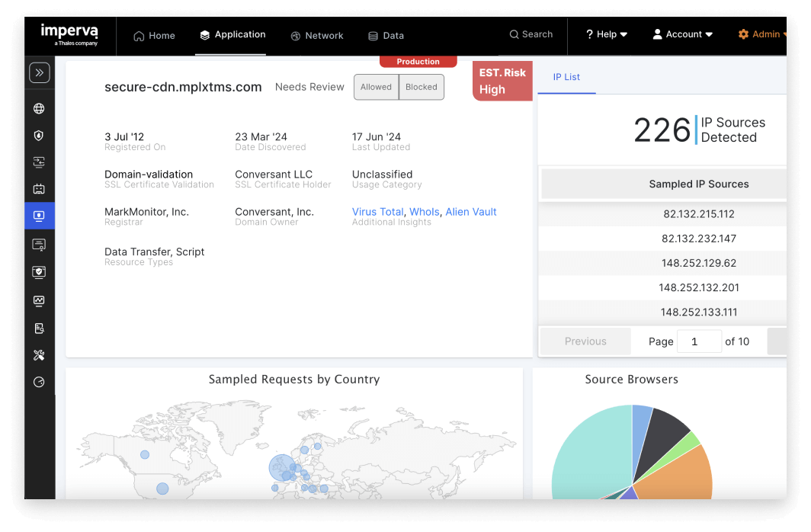Screen dimensions: 811x532
Task: Select the globe icon in the sidebar
Action: pyautogui.click(x=40, y=108)
